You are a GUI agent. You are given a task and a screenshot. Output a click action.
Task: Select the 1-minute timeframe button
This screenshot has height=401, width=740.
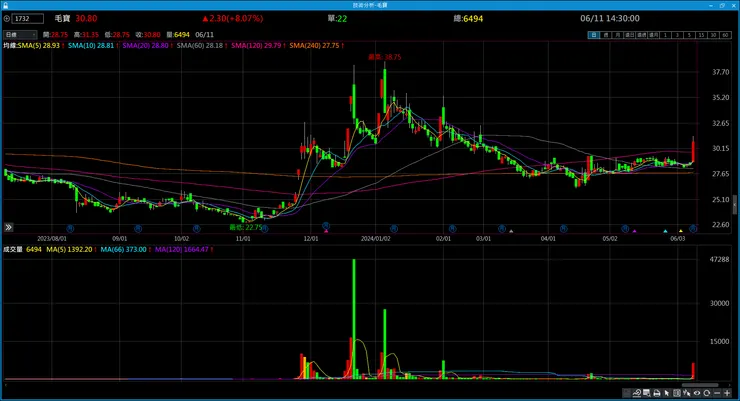click(x=665, y=35)
